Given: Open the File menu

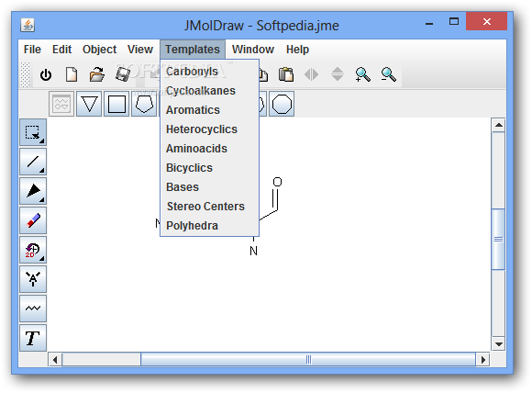Looking at the screenshot, I should 32,50.
